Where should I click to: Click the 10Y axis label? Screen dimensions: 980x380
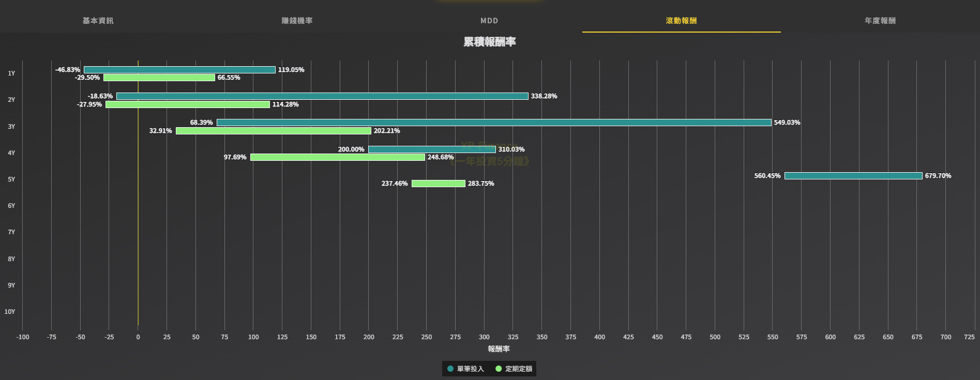[x=10, y=312]
